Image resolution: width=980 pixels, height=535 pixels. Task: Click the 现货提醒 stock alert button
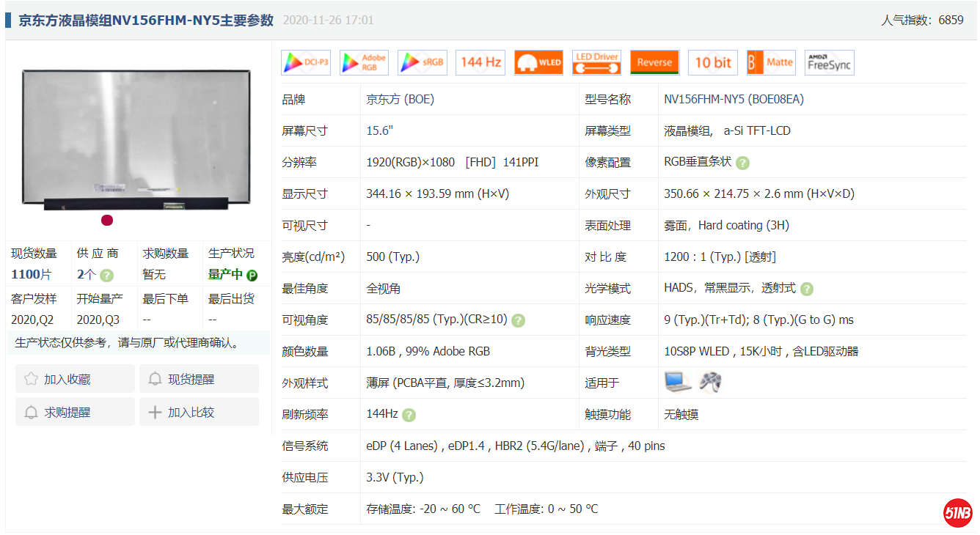[x=199, y=379]
